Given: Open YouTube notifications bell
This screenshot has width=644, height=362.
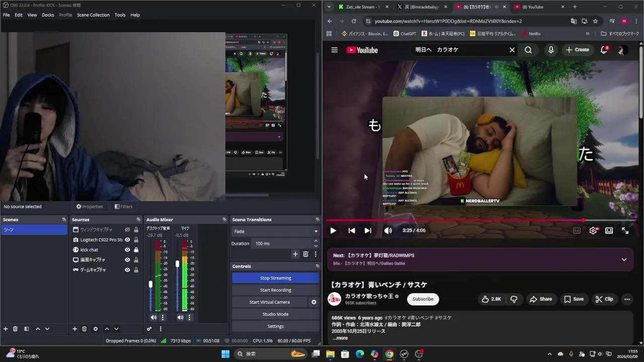Looking at the screenshot, I should [604, 50].
